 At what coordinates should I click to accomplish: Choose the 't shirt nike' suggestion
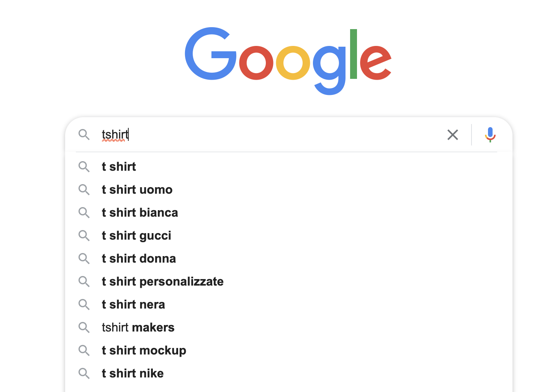coord(133,374)
